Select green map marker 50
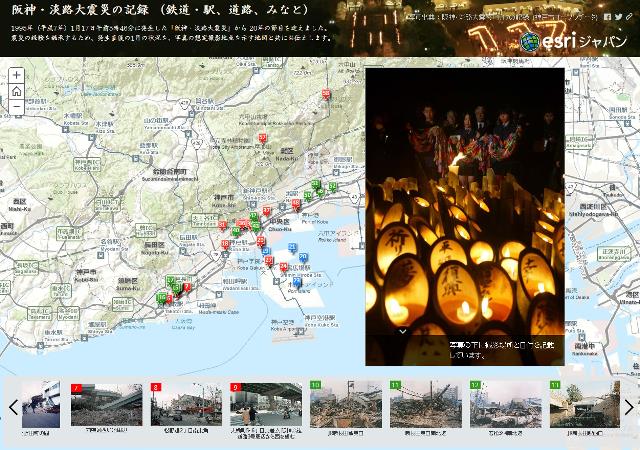Image resolution: width=640 pixels, height=450 pixels. 308,196
